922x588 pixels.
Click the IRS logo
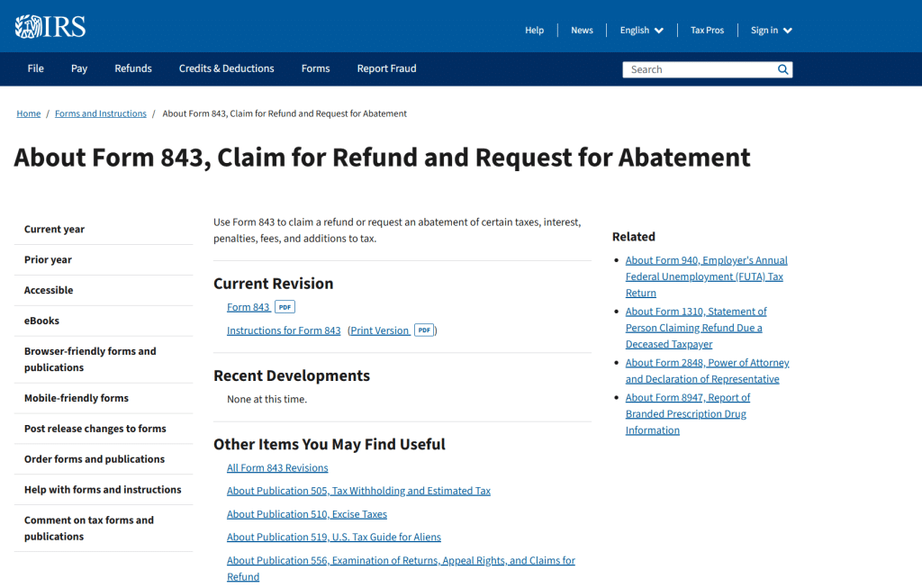tap(50, 26)
